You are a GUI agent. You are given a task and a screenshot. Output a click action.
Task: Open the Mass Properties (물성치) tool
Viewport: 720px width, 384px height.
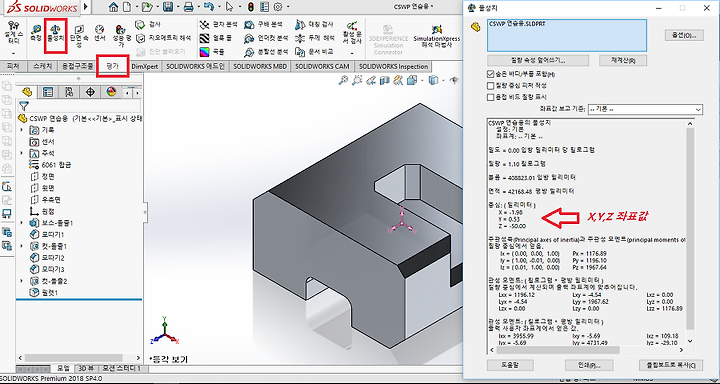click(x=56, y=34)
